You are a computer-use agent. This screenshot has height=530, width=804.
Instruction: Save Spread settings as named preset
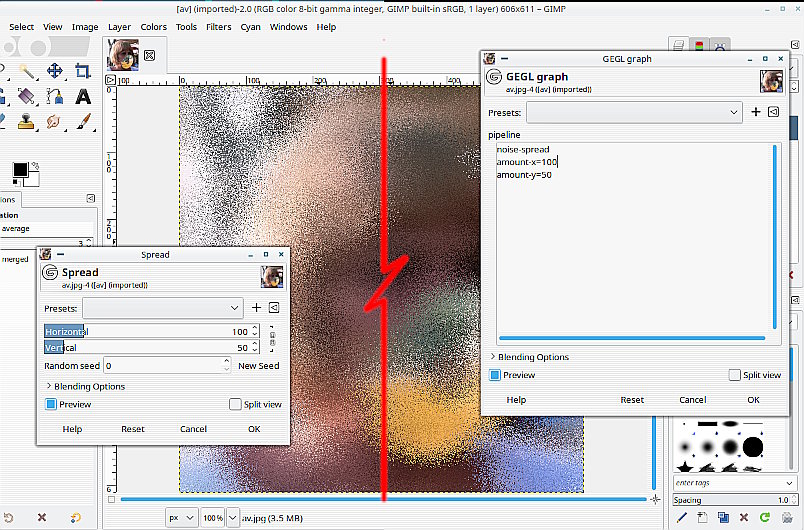click(x=256, y=308)
